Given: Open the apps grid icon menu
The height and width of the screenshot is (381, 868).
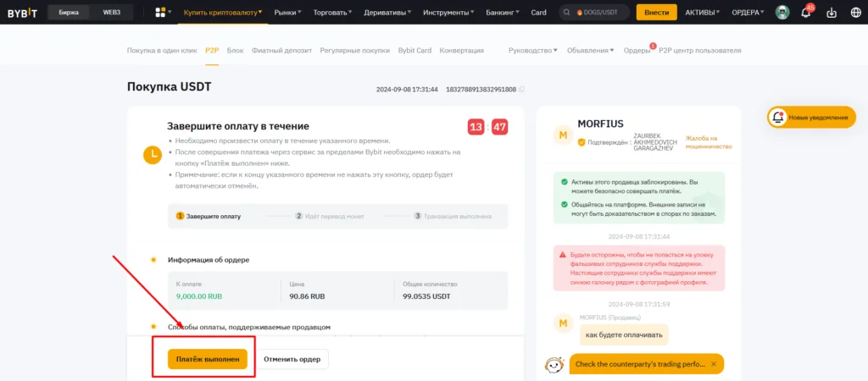Looking at the screenshot, I should (x=160, y=12).
